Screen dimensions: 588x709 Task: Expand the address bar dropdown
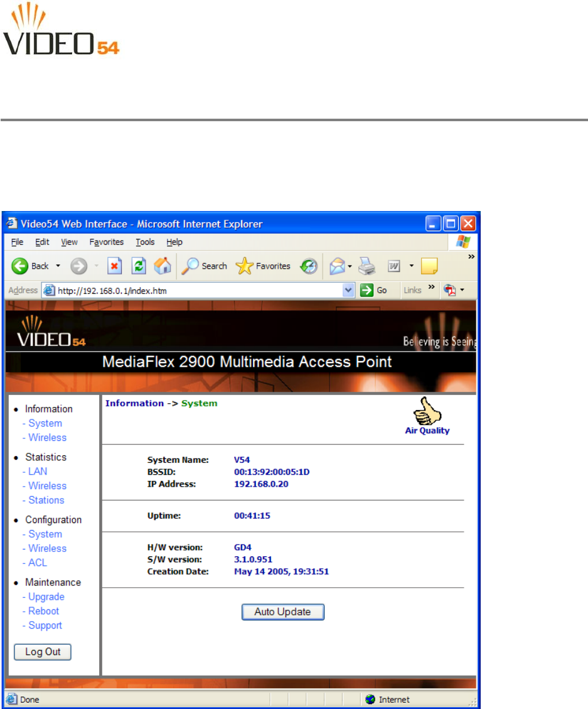point(348,290)
